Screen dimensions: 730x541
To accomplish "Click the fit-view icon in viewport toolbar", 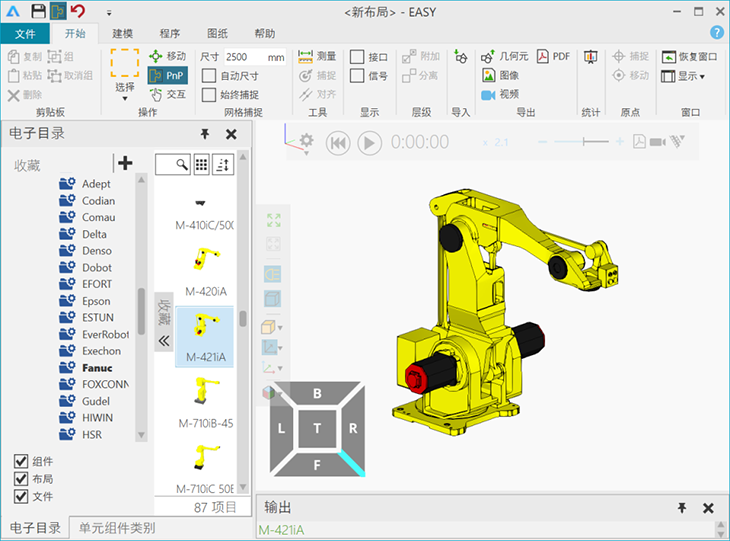I will [x=273, y=220].
